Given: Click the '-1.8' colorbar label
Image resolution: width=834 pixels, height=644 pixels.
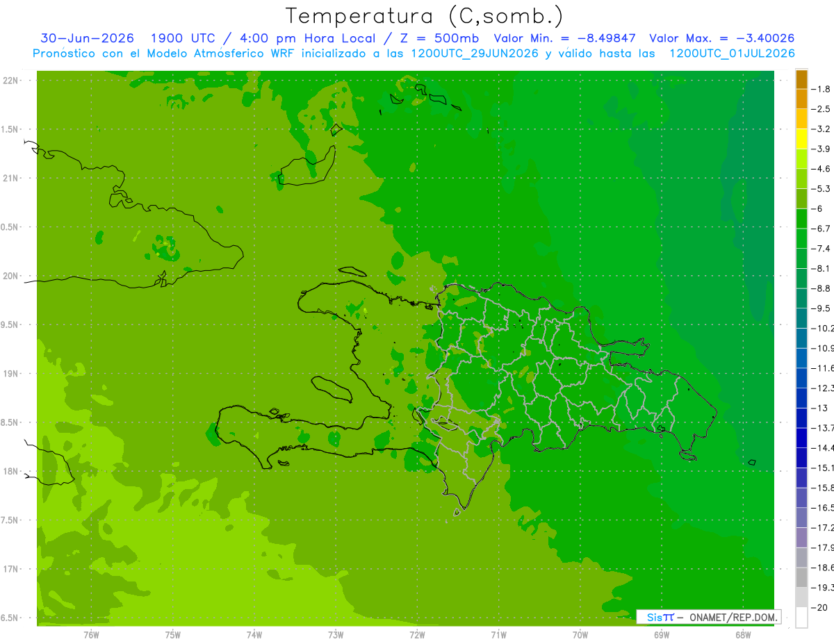Looking at the screenshot, I should tap(821, 89).
